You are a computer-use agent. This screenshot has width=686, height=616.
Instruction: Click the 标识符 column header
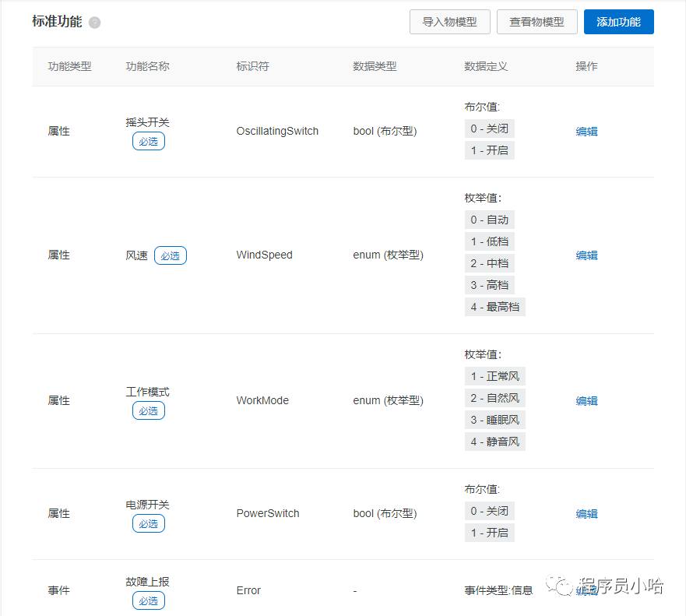click(x=252, y=66)
